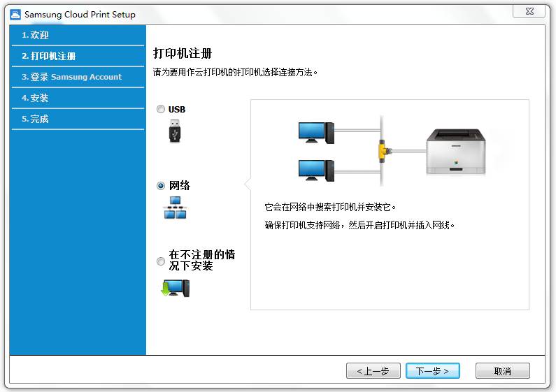This screenshot has height=392, width=556.
Task: Click the Samsung Cloud Print title bar icon
Action: pyautogui.click(x=15, y=15)
